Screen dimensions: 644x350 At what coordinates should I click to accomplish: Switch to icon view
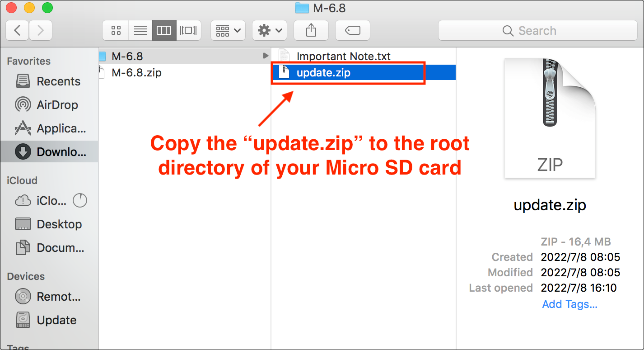[x=116, y=31]
